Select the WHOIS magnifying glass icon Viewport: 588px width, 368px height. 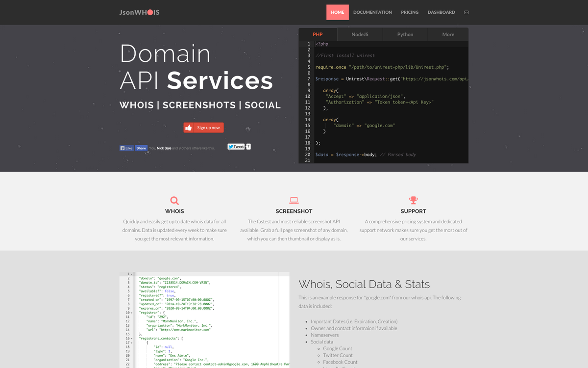tap(174, 200)
